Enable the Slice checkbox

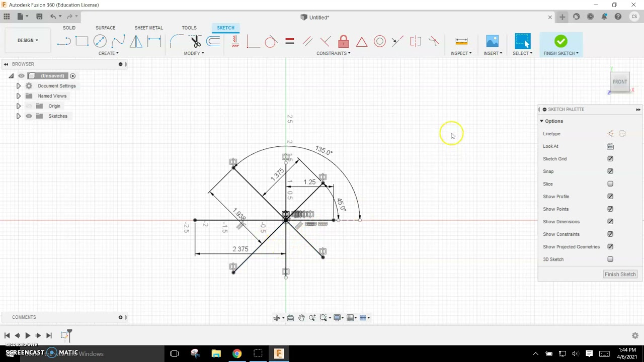pyautogui.click(x=610, y=184)
